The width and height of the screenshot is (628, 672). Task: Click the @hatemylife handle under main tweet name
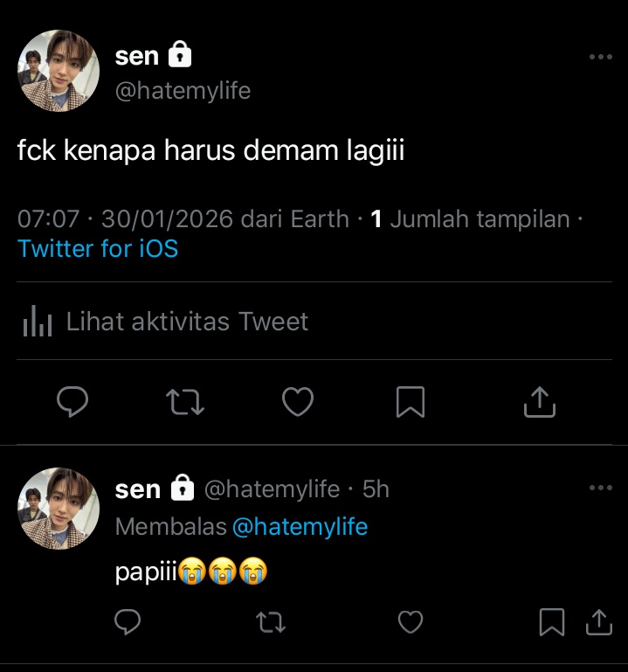[183, 91]
